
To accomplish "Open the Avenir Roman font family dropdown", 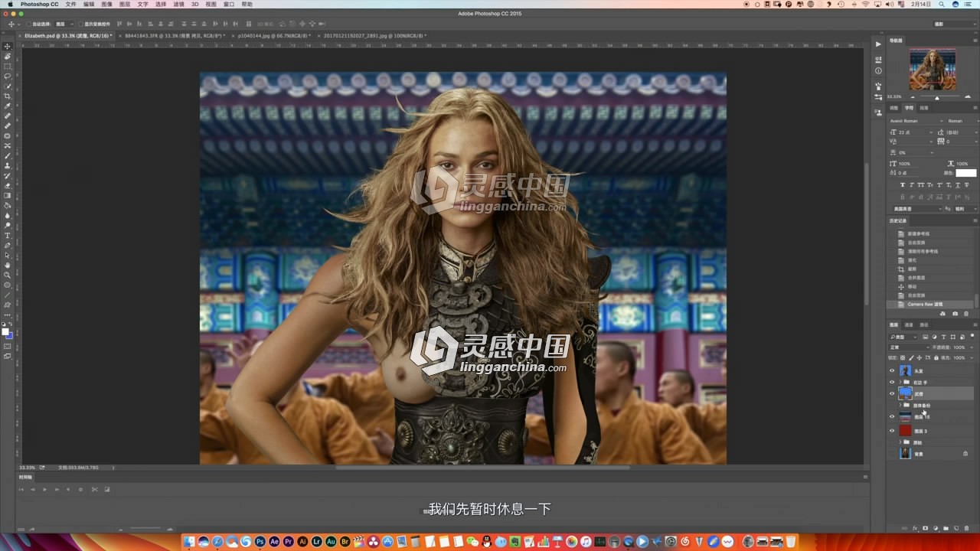I will tap(916, 121).
